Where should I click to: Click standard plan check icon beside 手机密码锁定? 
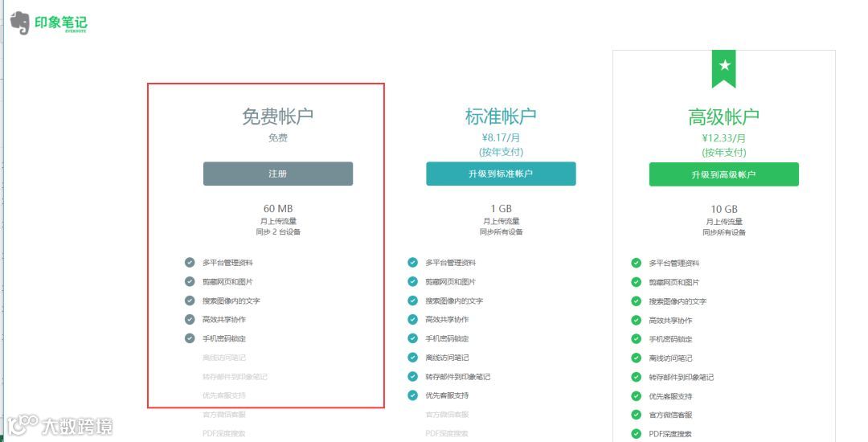tap(412, 338)
